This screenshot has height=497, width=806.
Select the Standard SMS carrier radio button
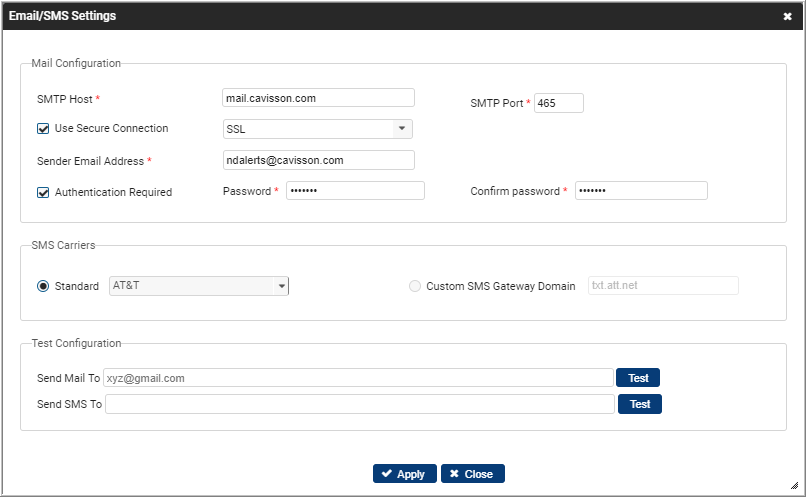[43, 286]
